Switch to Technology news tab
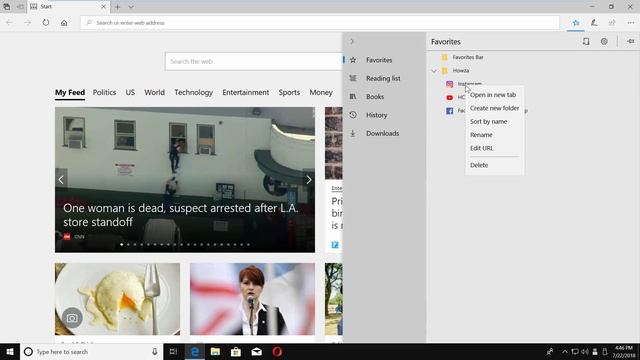Image resolution: width=640 pixels, height=360 pixels. 193,93
